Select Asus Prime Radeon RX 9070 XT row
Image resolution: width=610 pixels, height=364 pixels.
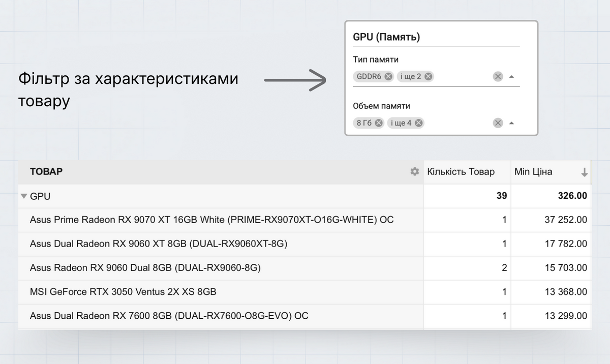(211, 220)
